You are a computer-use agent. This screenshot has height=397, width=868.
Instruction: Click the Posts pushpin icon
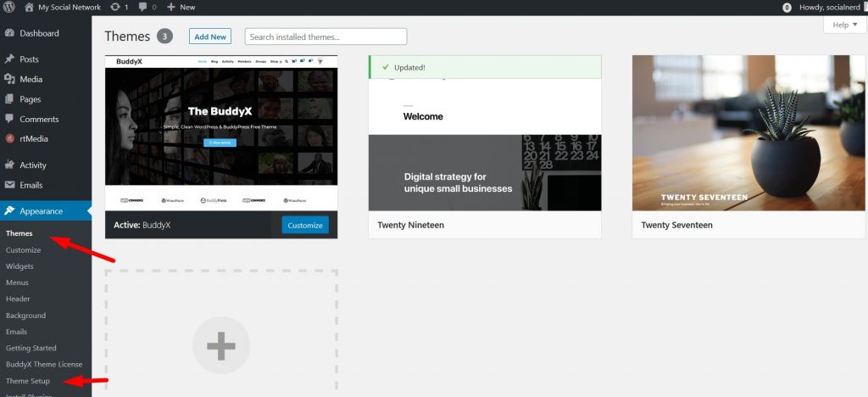pyautogui.click(x=9, y=59)
